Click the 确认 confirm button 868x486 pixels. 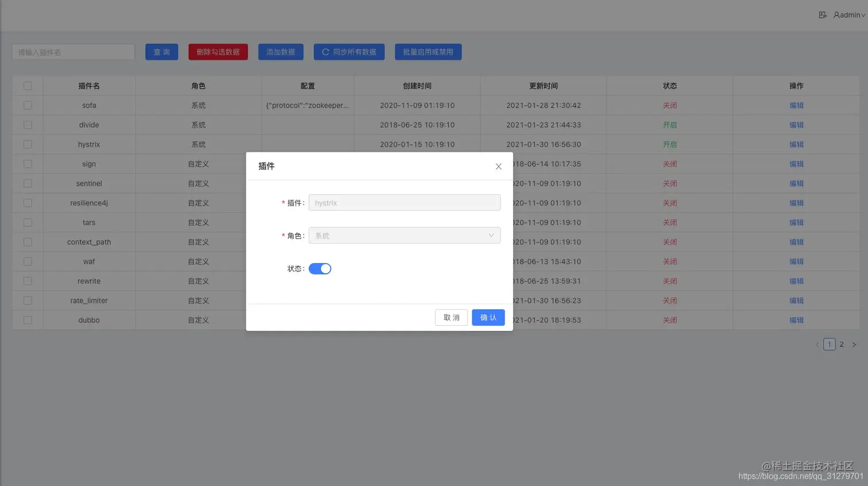point(487,317)
